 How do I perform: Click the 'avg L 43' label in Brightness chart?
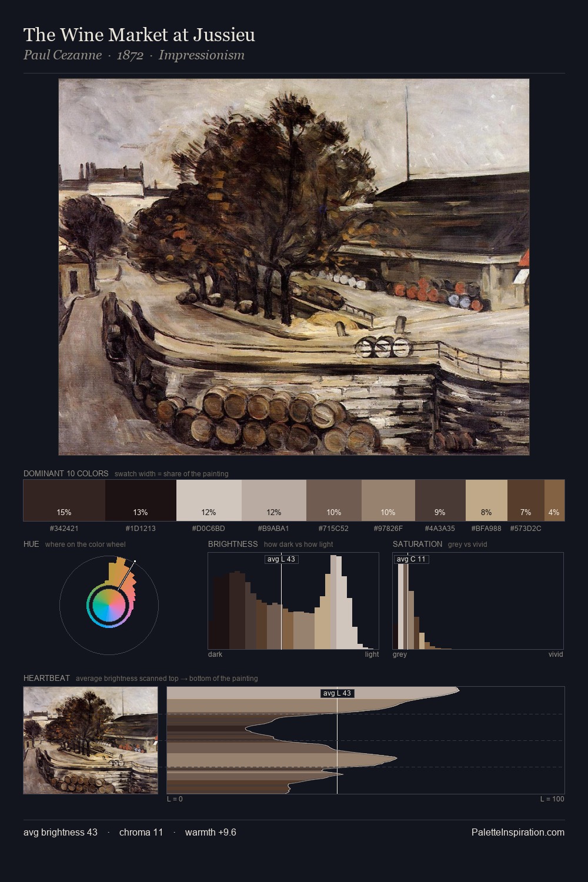point(282,559)
